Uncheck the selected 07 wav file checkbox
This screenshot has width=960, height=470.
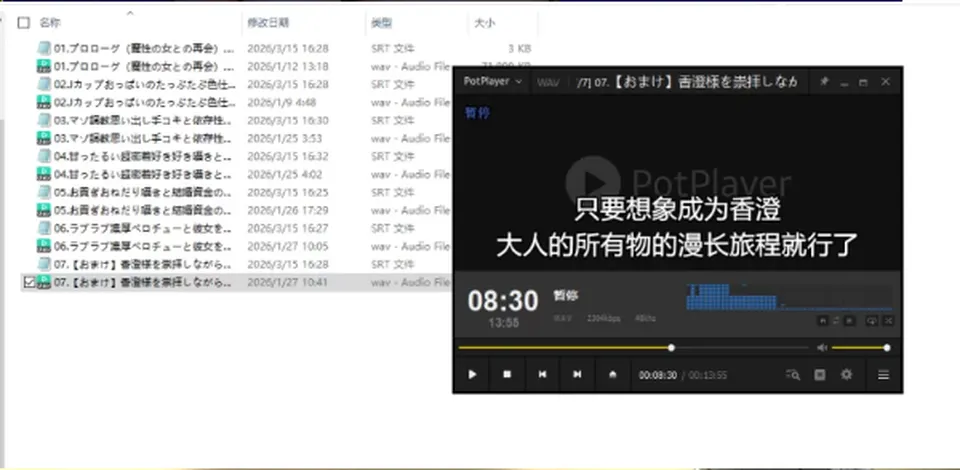coord(29,282)
